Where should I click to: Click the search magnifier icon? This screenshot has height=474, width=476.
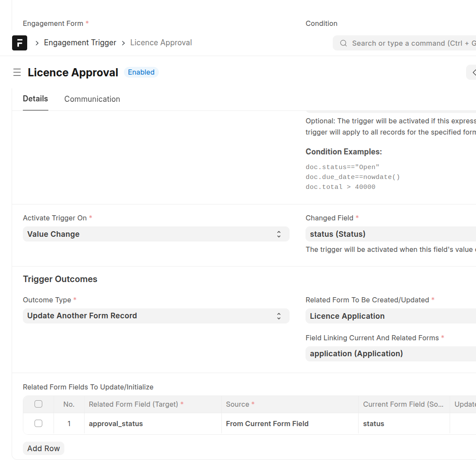[344, 43]
